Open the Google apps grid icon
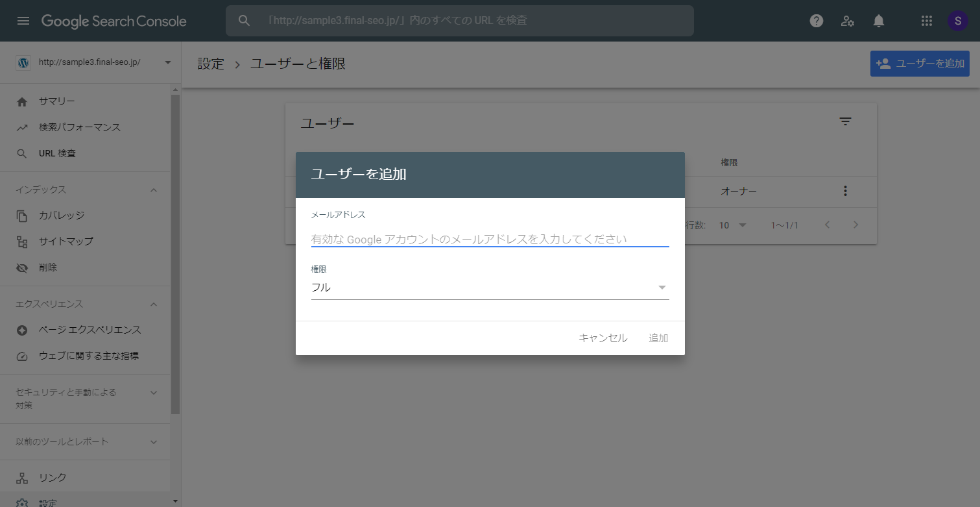Screen dimensions: 980x507 (927, 21)
